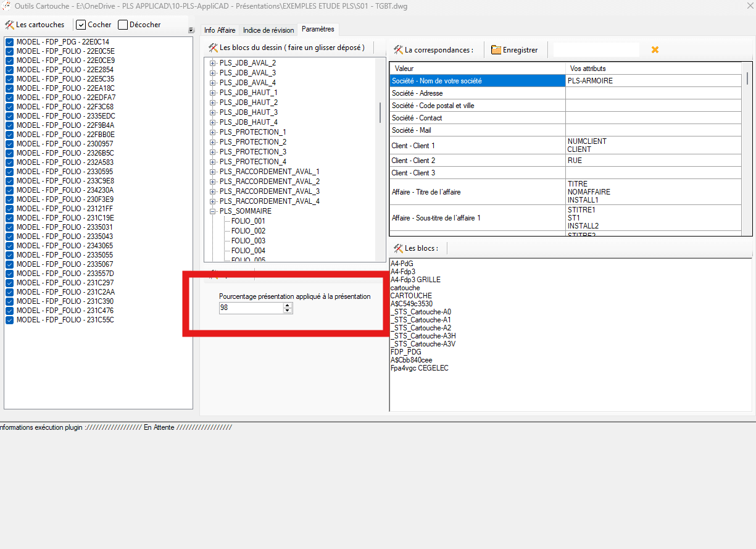
Task: Click the orange X delete icon
Action: (x=655, y=50)
